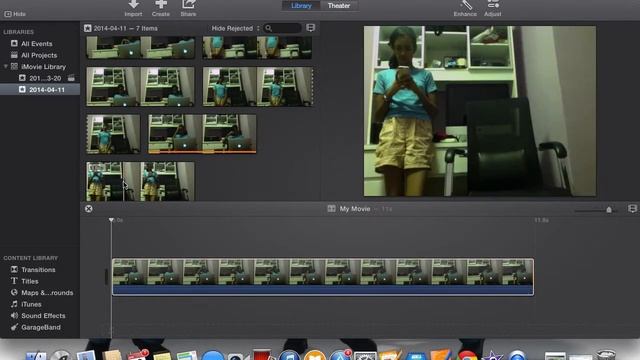The height and width of the screenshot is (360, 640).
Task: Click the 11.8s time label on the timeline ruler
Action: click(x=541, y=220)
